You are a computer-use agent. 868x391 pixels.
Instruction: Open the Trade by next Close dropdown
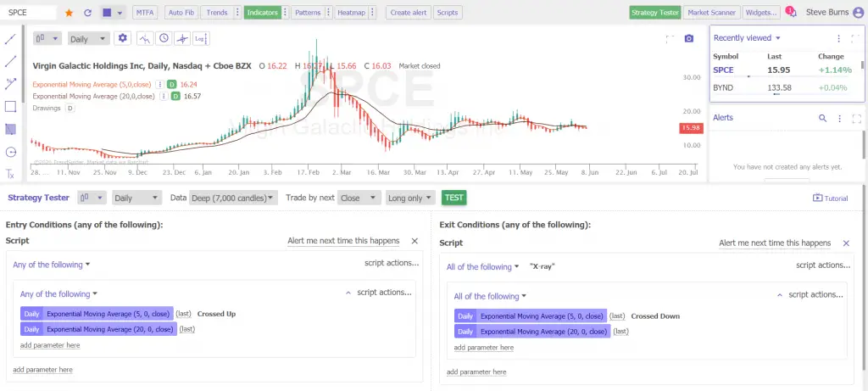[x=359, y=198]
